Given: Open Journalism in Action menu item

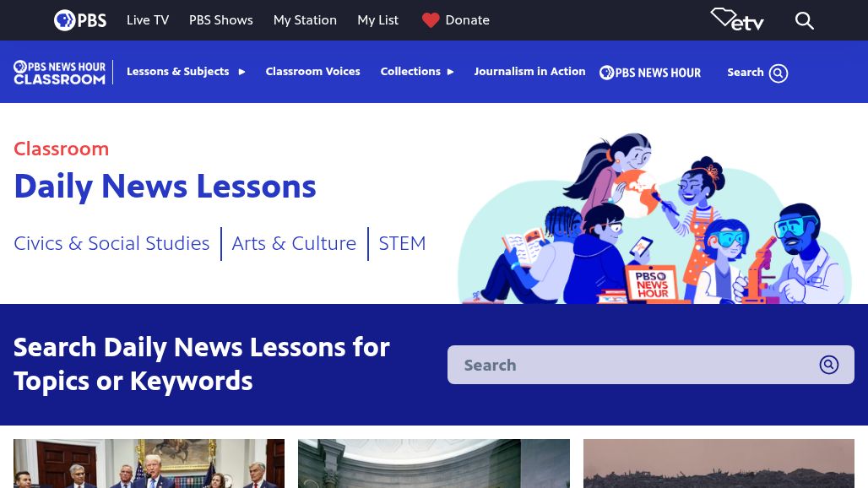Looking at the screenshot, I should click(529, 72).
